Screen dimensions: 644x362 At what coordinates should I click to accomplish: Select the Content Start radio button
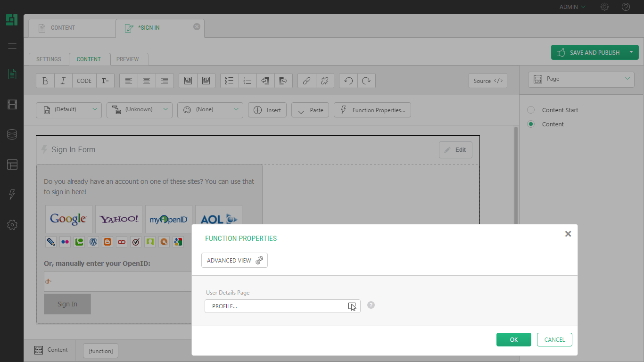pyautogui.click(x=531, y=110)
